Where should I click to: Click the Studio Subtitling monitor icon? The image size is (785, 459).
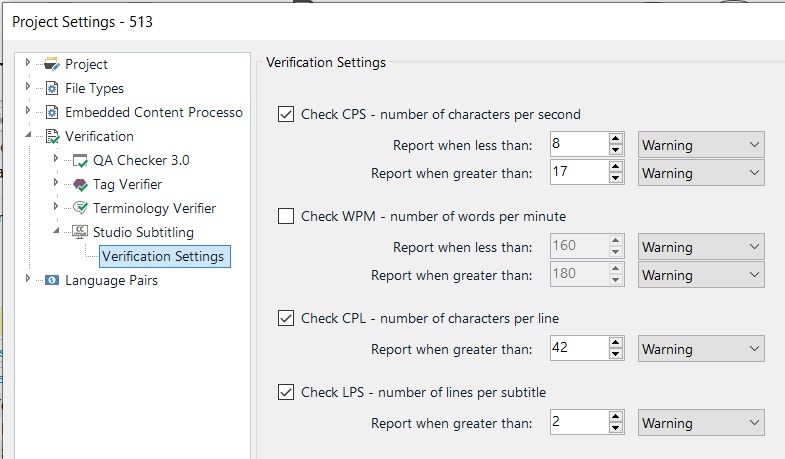(80, 232)
